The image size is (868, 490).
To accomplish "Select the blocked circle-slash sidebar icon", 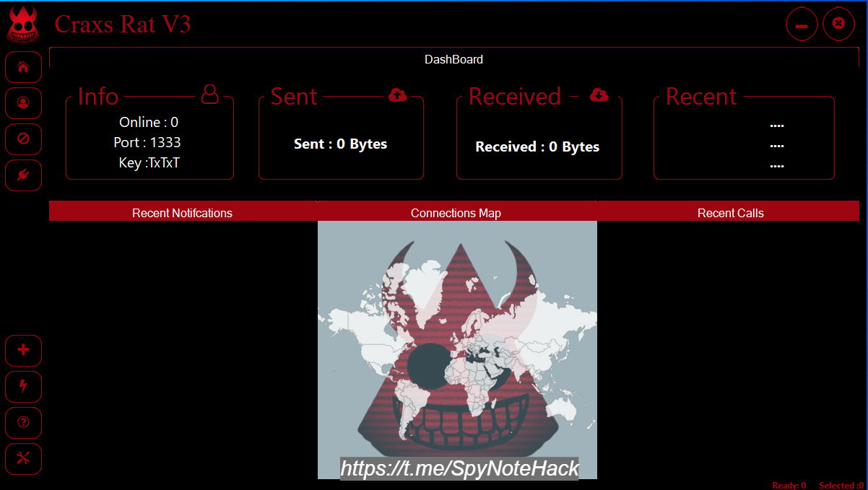I will pos(23,139).
